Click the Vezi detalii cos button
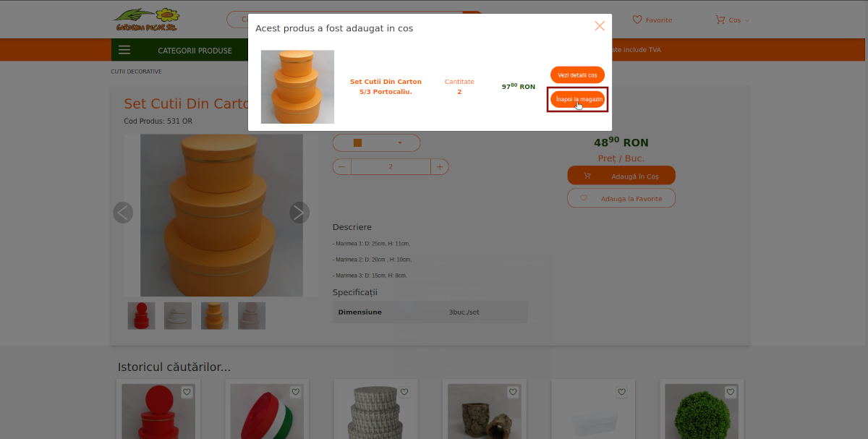Image resolution: width=868 pixels, height=439 pixels. (577, 75)
